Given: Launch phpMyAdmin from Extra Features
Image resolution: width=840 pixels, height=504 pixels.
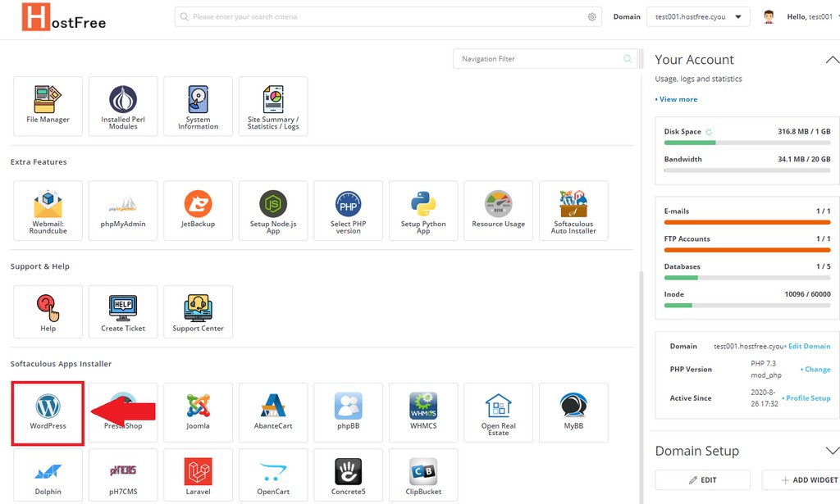Looking at the screenshot, I should [x=123, y=210].
